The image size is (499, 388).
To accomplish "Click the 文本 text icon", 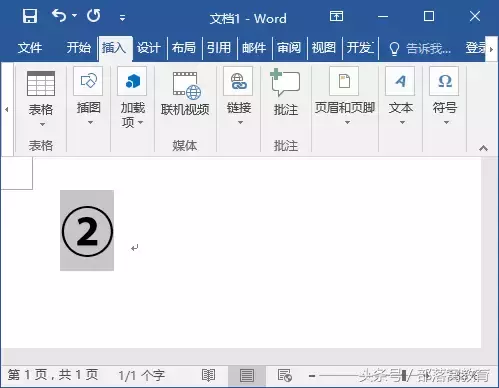I will [400, 81].
